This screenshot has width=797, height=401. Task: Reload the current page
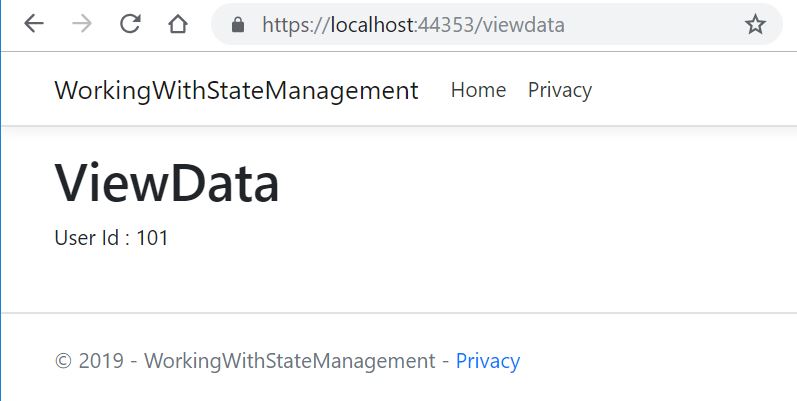(130, 24)
